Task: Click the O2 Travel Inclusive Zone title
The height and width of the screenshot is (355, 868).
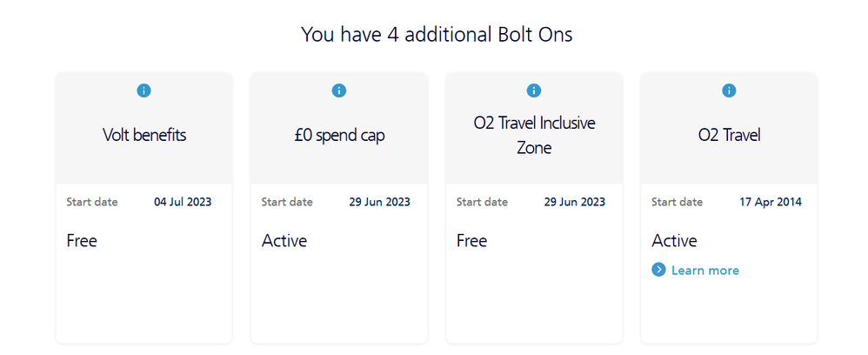Action: [534, 135]
